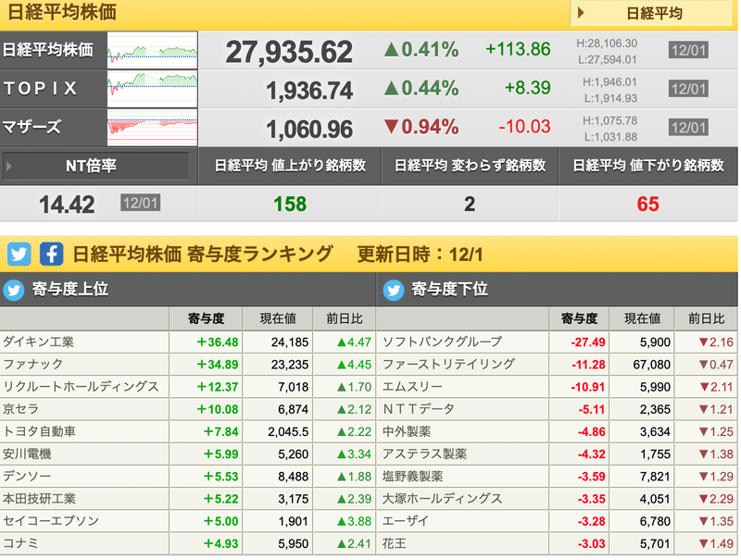Click the 日経平均 値下がり銘柄数 header
741x560 pixels.
click(x=647, y=166)
